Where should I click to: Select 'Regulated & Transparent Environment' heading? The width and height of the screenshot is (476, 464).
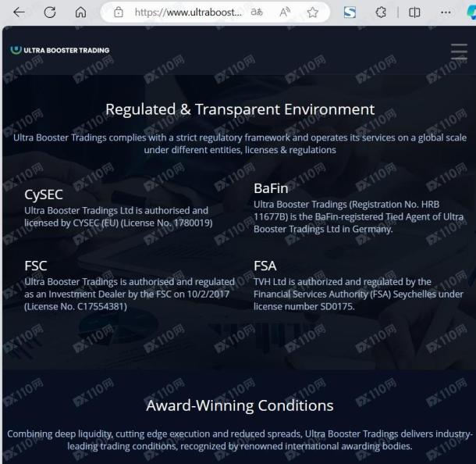tap(240, 109)
